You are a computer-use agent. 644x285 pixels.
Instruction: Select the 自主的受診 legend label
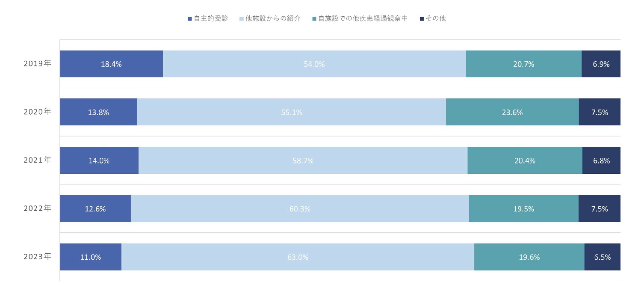pyautogui.click(x=211, y=18)
